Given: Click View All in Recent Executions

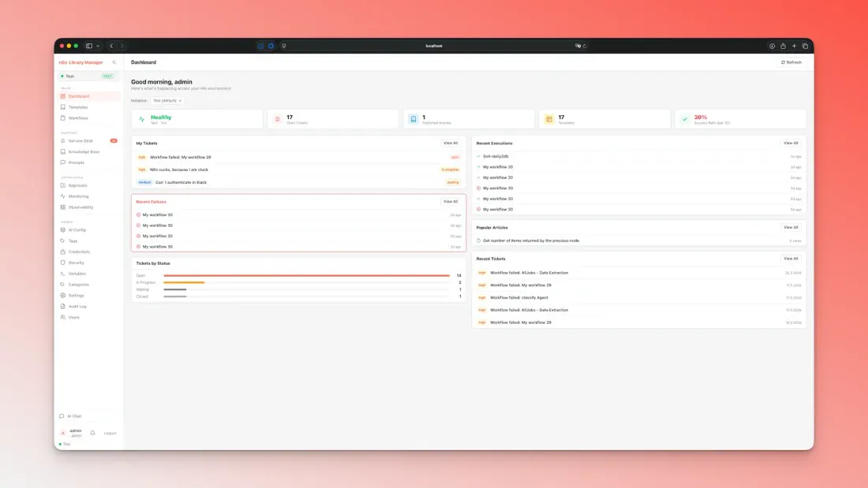Looking at the screenshot, I should click(791, 143).
